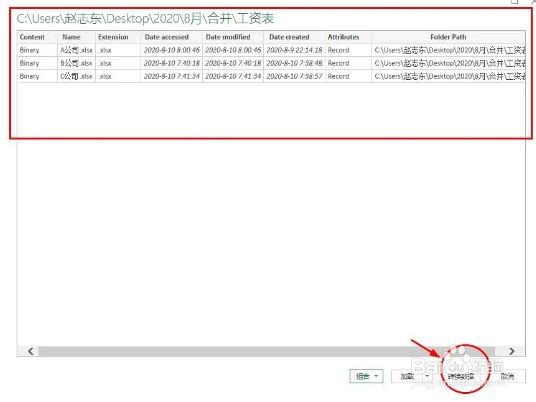Click date accessed 2020-8-10 7:40:18
The image size is (536, 402).
(172, 63)
